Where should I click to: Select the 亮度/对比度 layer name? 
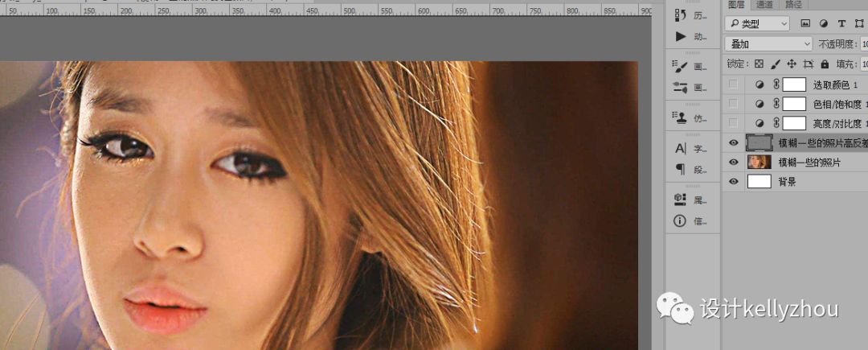[840, 122]
